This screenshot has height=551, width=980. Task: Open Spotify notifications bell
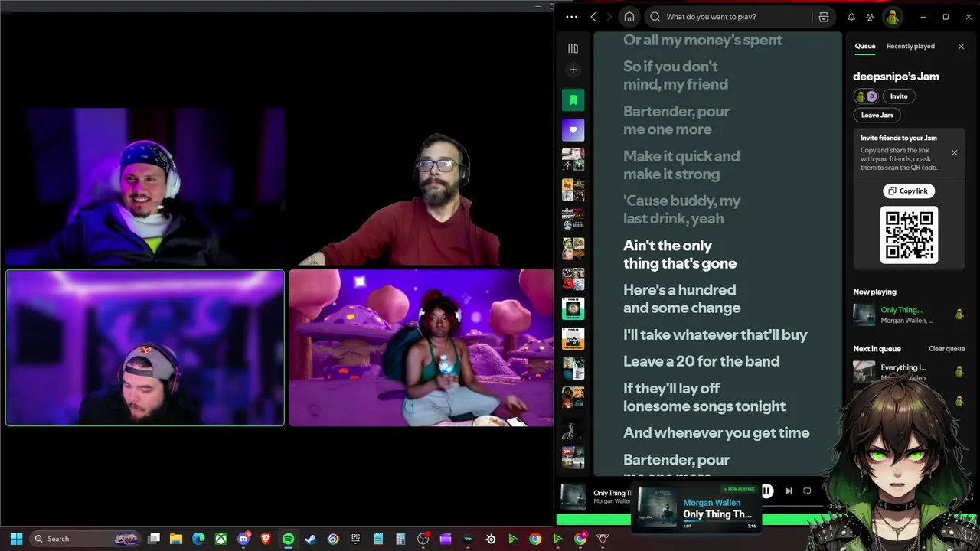851,17
